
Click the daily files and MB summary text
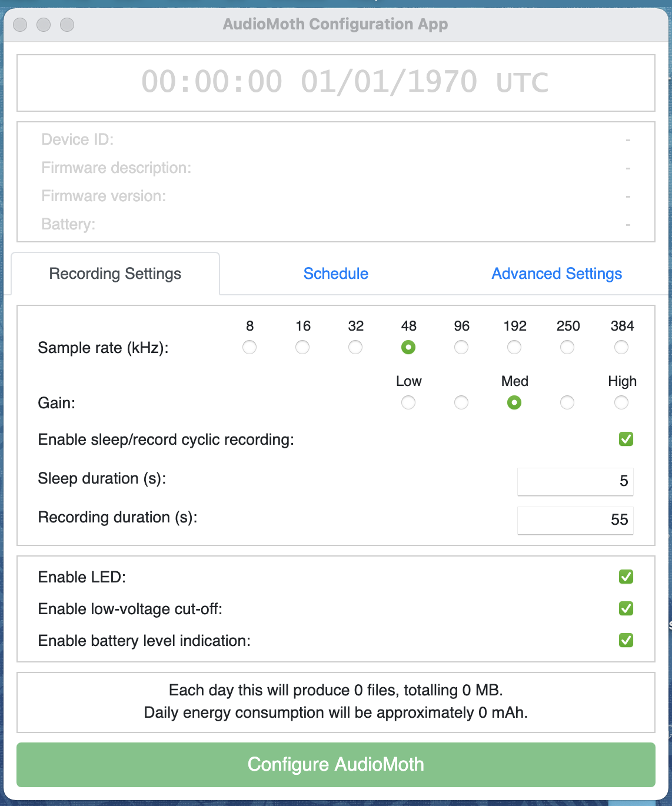336,690
